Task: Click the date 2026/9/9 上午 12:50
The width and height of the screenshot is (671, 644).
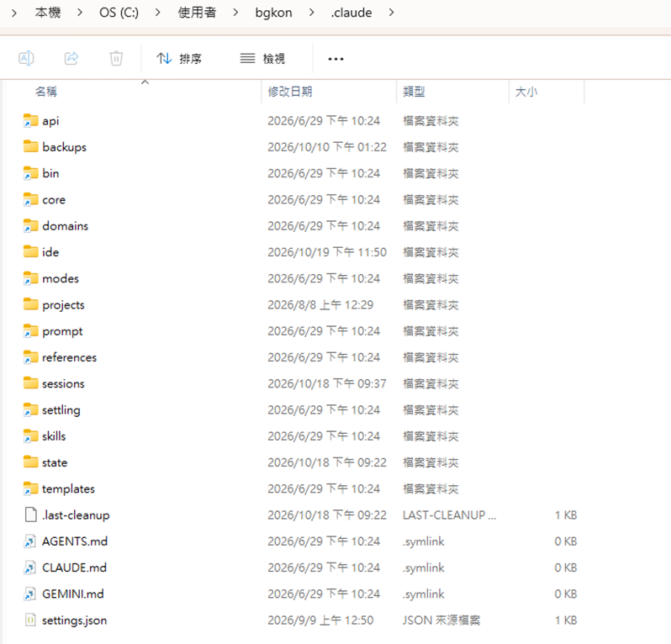Action: (x=320, y=620)
